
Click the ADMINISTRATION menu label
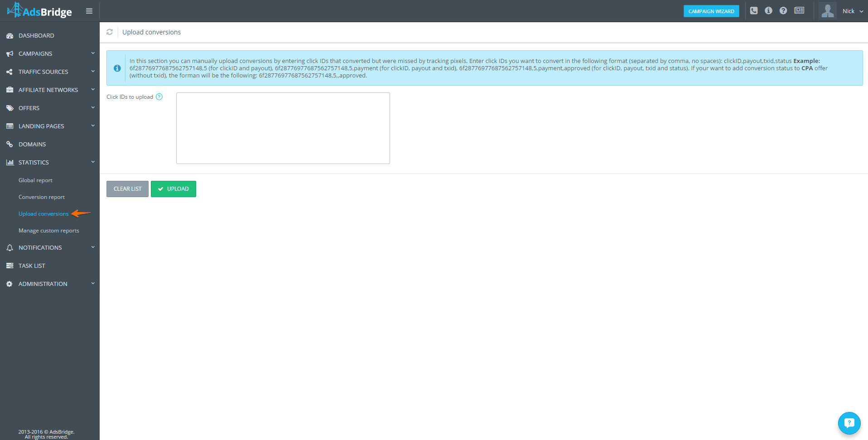(43, 284)
